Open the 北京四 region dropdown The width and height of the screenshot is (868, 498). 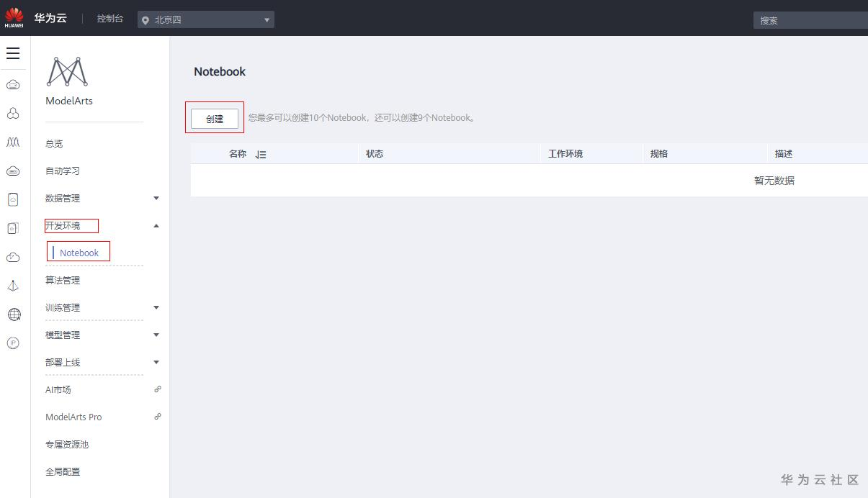click(206, 20)
